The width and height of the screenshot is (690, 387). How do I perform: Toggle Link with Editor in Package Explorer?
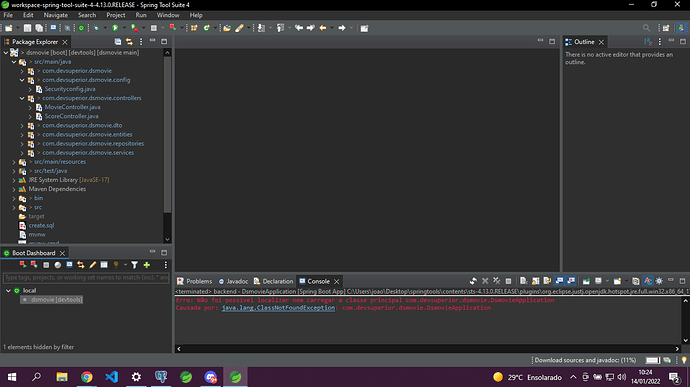(129, 42)
